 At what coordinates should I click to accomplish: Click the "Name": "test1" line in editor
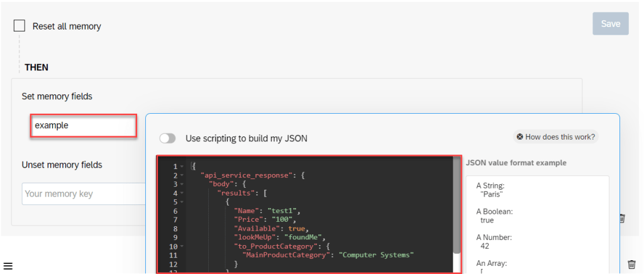click(267, 211)
